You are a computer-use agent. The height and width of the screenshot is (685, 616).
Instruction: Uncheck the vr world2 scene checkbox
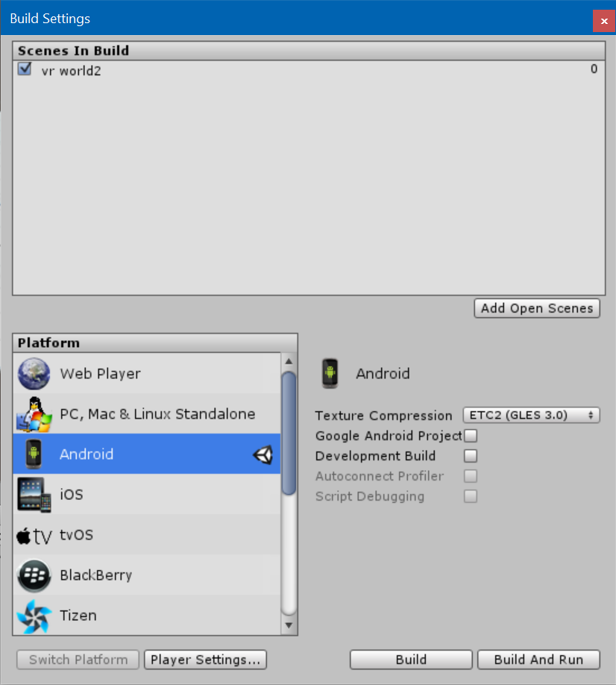pos(25,69)
